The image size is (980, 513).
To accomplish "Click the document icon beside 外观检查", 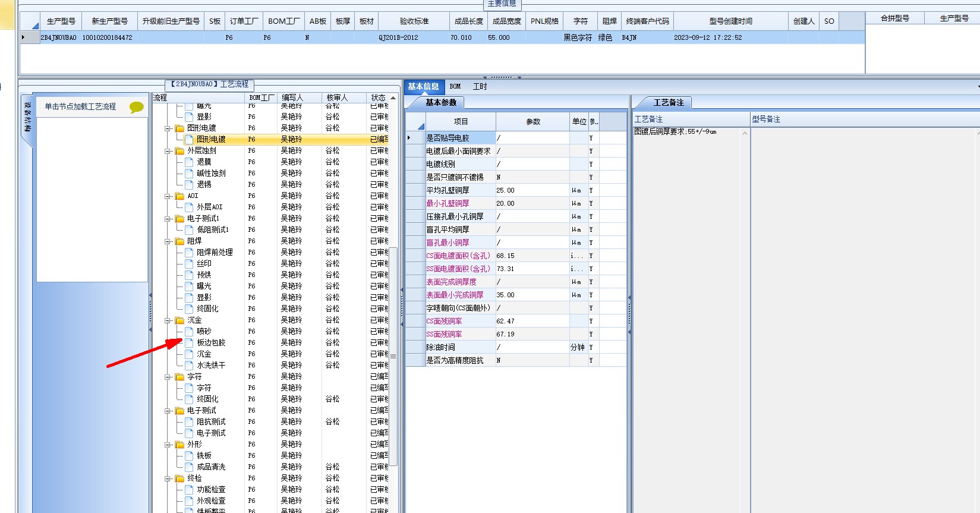I will (189, 501).
